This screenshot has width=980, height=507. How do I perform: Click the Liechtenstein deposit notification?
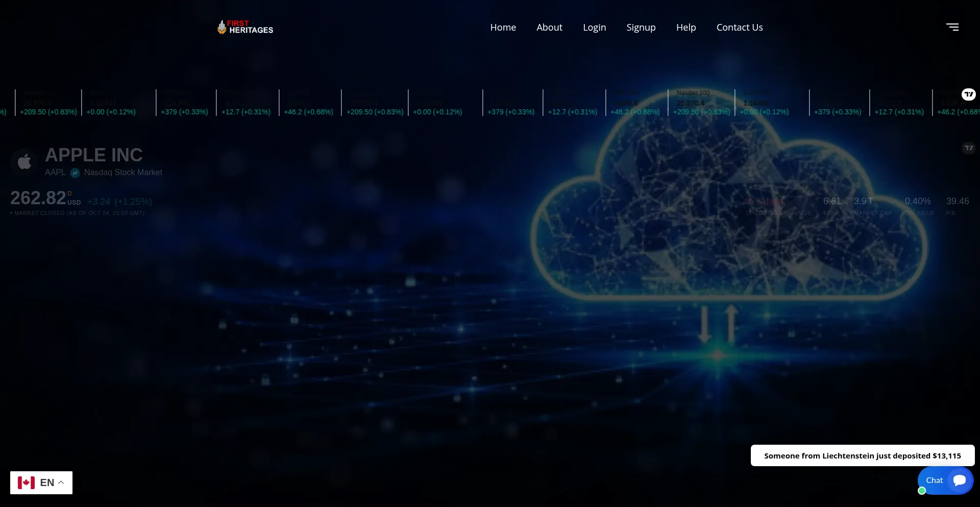862,455
